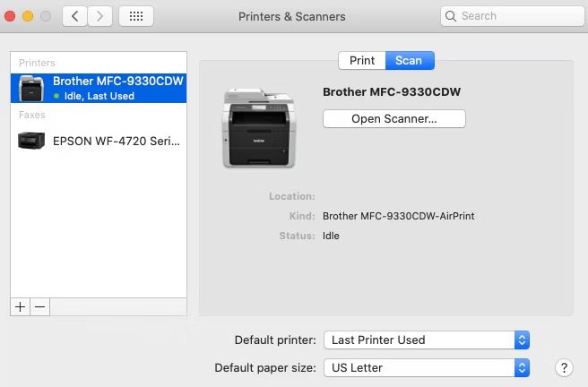Open the Default paper size dropdown
The height and width of the screenshot is (387, 588).
click(x=427, y=368)
